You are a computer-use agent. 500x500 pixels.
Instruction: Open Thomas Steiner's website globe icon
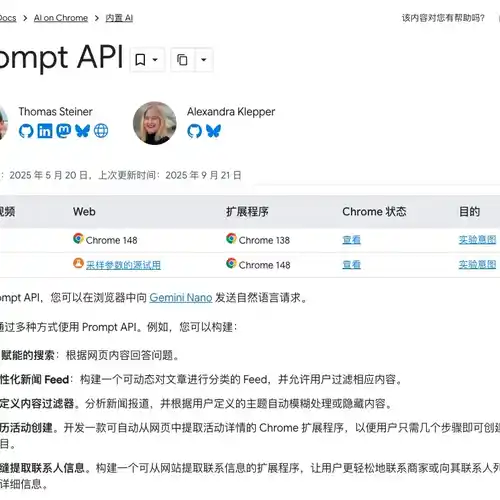[x=101, y=131]
